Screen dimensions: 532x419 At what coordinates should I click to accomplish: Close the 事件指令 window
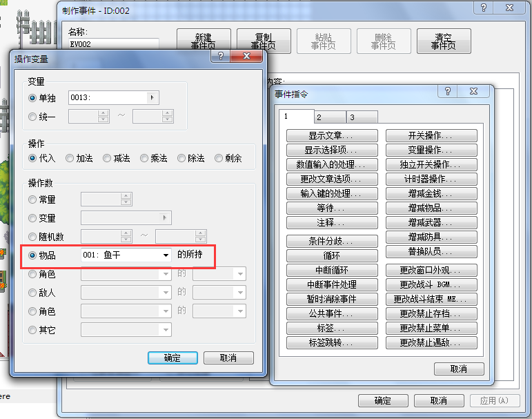coord(473,91)
